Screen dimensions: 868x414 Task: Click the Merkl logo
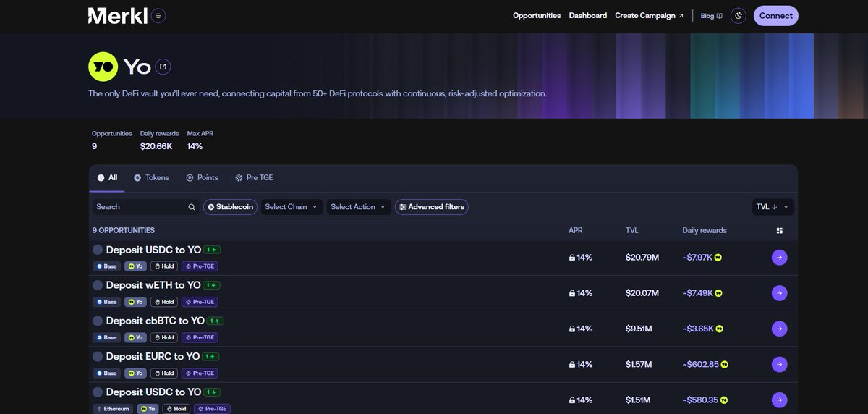click(x=117, y=15)
